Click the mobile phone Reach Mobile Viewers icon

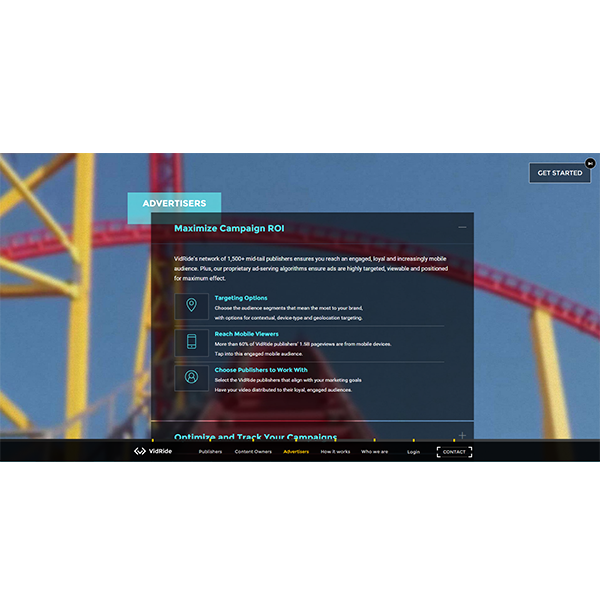191,342
